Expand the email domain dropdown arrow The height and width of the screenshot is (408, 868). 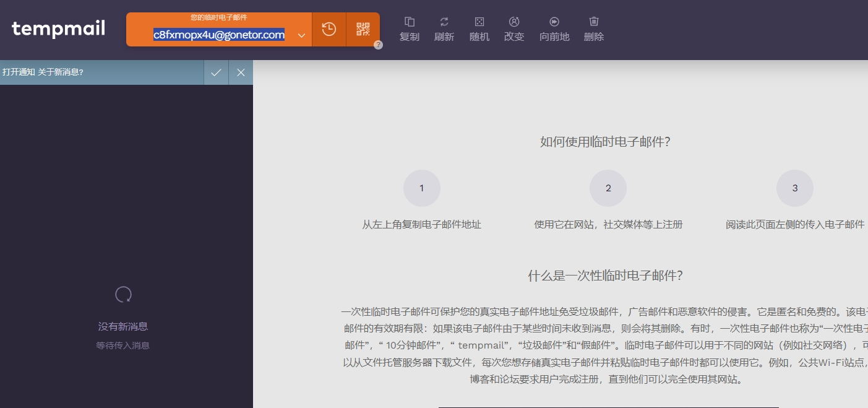pyautogui.click(x=301, y=36)
